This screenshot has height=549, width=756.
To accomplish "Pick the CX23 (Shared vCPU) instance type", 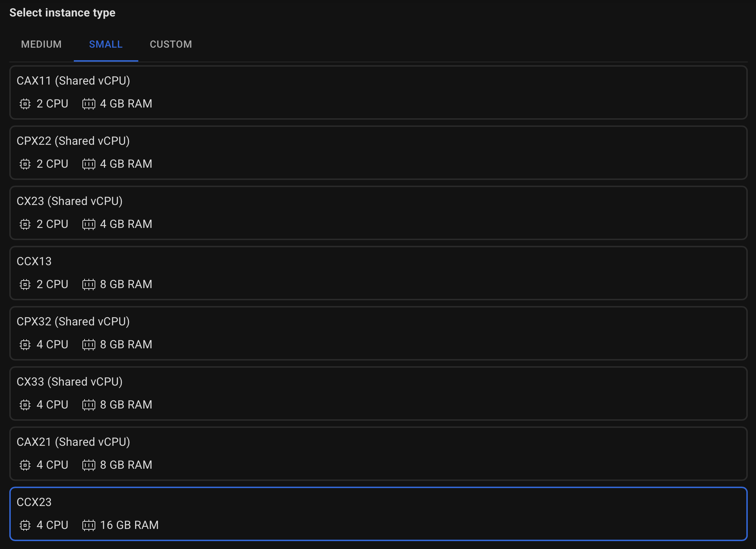I will pyautogui.click(x=378, y=213).
